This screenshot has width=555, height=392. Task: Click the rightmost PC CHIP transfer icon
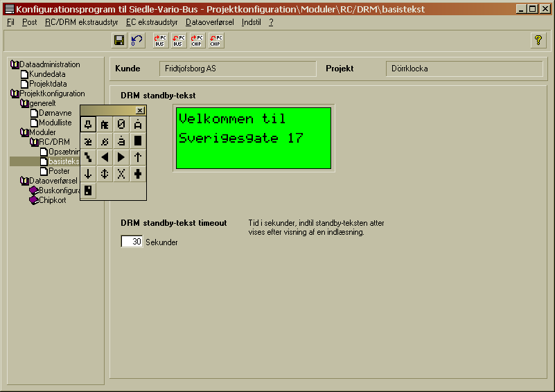click(215, 40)
